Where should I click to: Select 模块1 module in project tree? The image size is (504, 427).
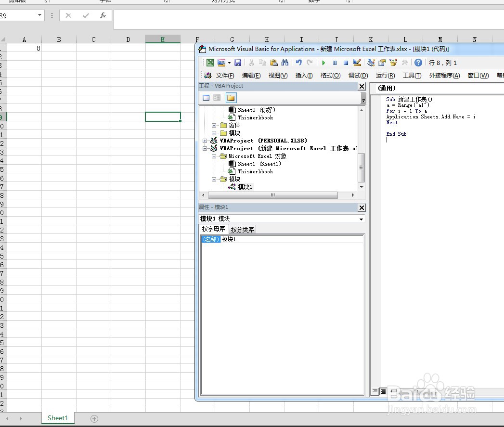tap(245, 187)
